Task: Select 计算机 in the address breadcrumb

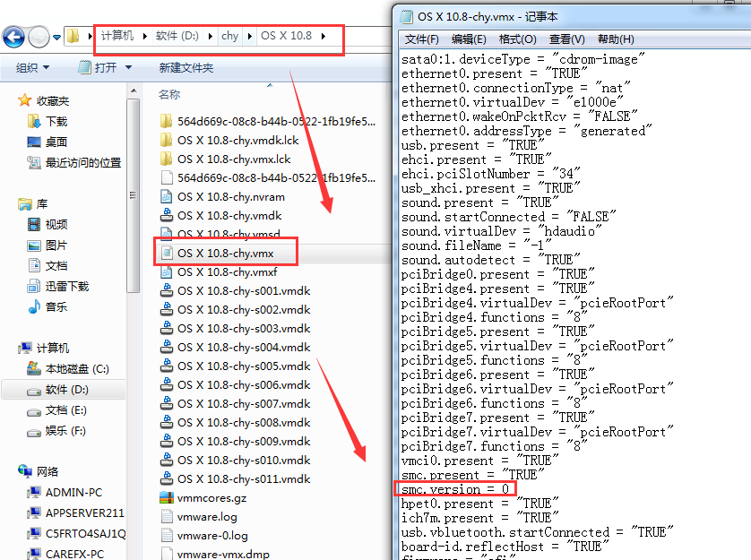Action: (x=117, y=36)
